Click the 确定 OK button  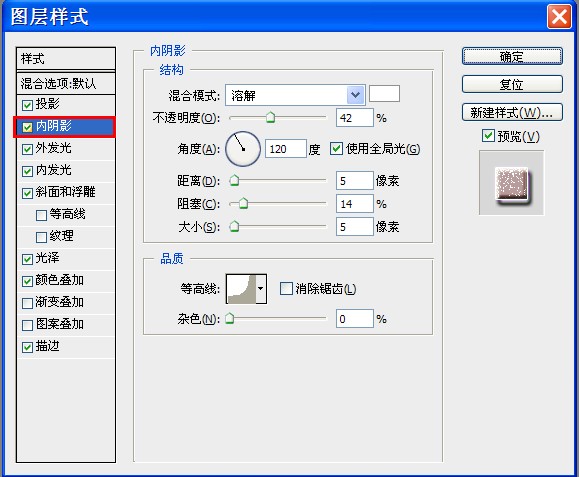tap(512, 56)
